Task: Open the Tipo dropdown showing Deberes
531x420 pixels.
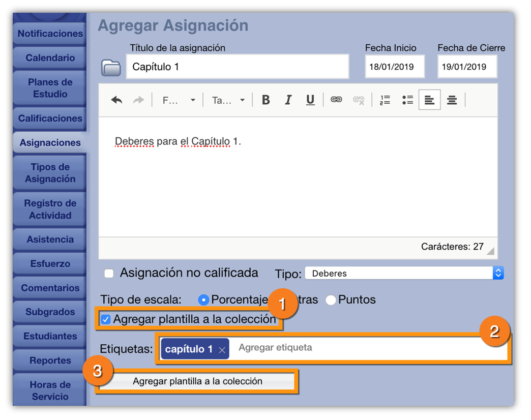Action: (x=404, y=274)
